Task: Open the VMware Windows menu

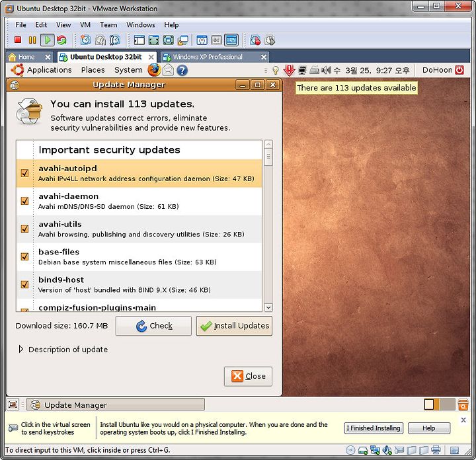Action: coord(141,25)
